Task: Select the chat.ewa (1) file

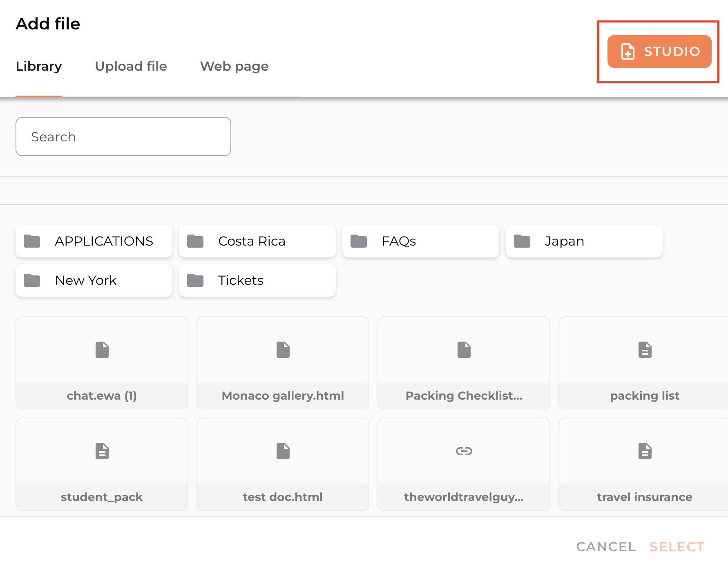Action: (x=102, y=363)
